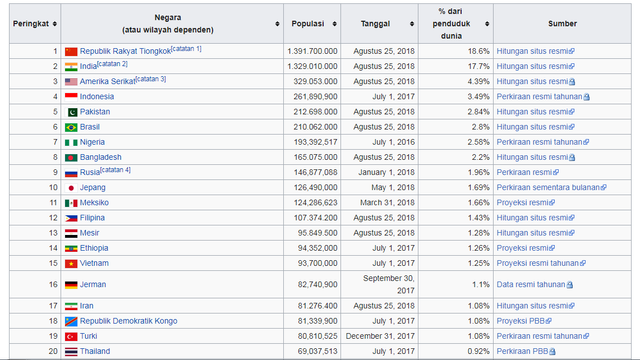
Task: Click the Egypt flag icon
Action: pos(71,233)
